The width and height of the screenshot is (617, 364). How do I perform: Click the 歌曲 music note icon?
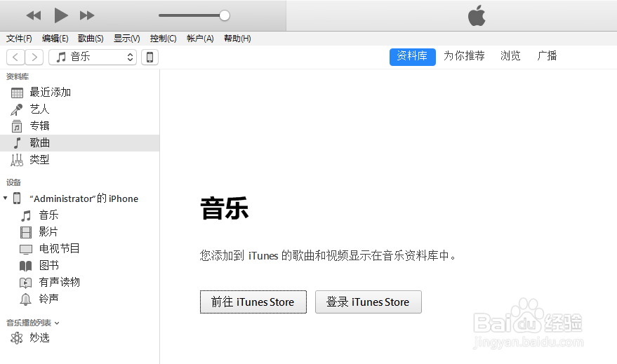[x=17, y=143]
